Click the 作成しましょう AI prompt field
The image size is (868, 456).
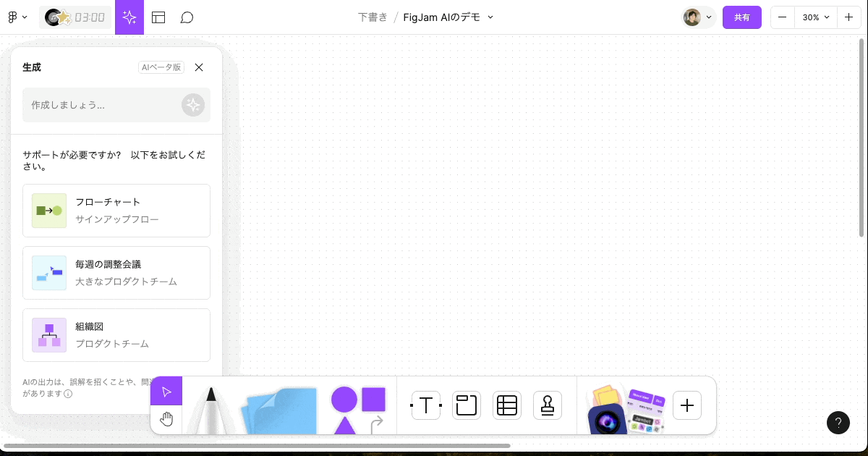coord(101,105)
